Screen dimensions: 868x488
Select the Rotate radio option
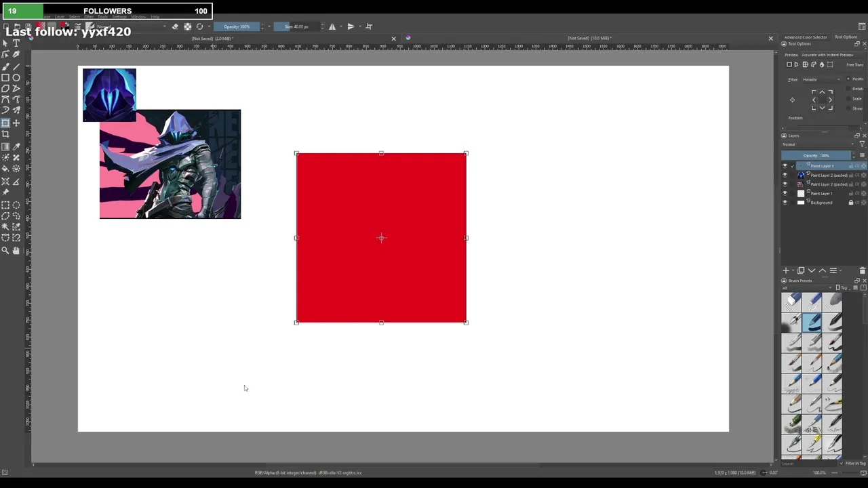pyautogui.click(x=848, y=89)
